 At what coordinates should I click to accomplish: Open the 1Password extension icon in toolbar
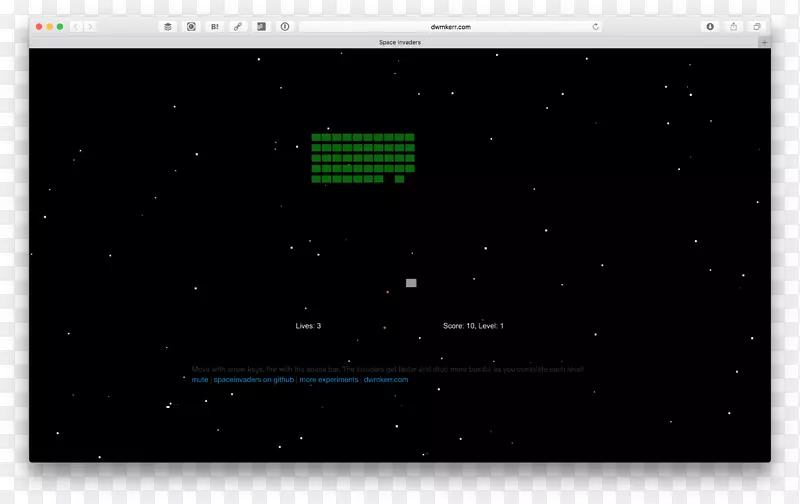[285, 27]
